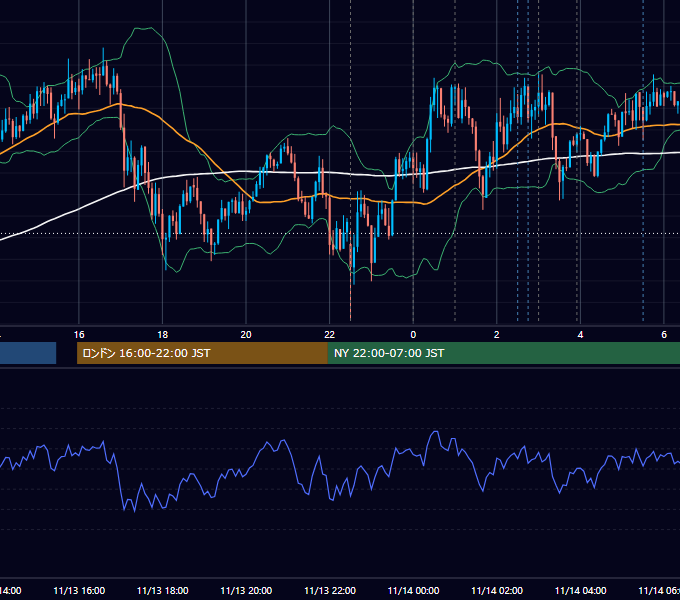
Task: Click hour label 4 on the axis
Action: 580,335
